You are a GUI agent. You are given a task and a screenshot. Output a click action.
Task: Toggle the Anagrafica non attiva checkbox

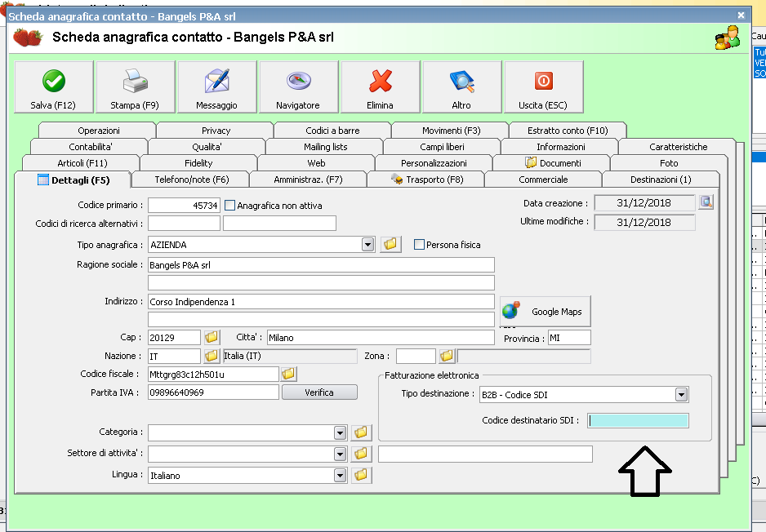(x=229, y=206)
